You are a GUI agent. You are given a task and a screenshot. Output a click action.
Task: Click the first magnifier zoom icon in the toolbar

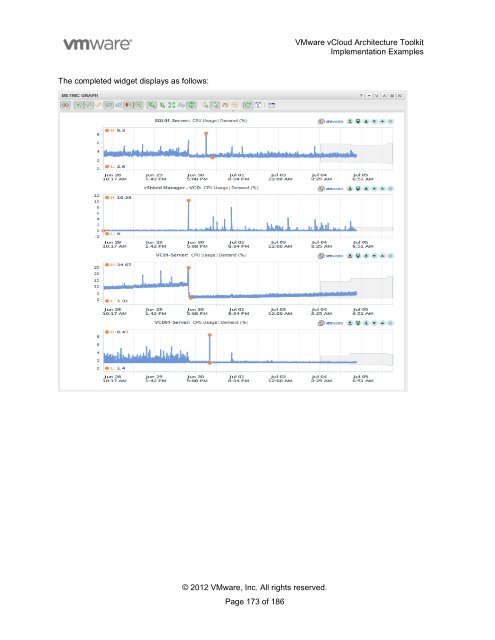tap(205, 105)
